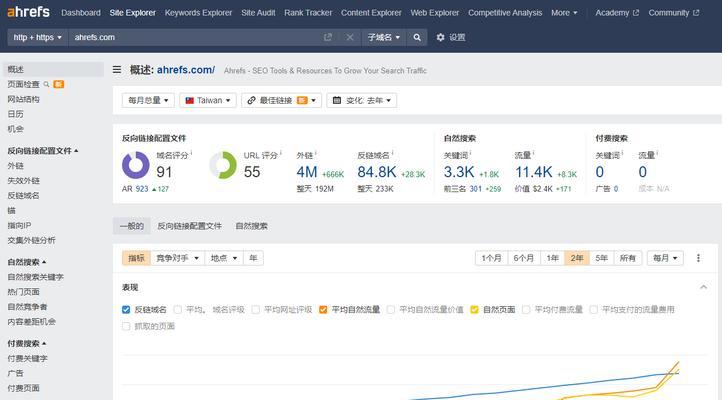
Task: Open the ahrefs.com/ overview link
Action: 186,70
